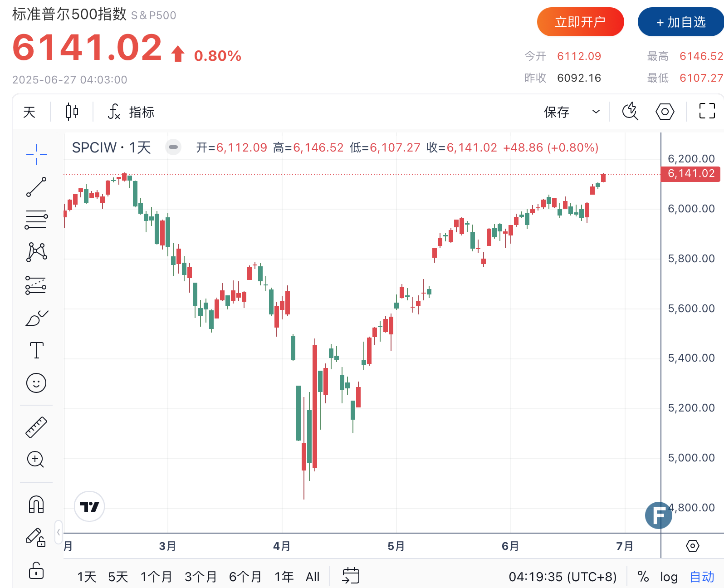
Task: Click the 立即开户 button
Action: pyautogui.click(x=580, y=22)
